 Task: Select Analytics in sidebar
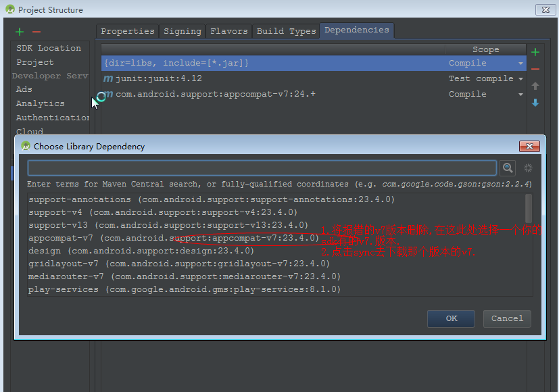point(41,103)
